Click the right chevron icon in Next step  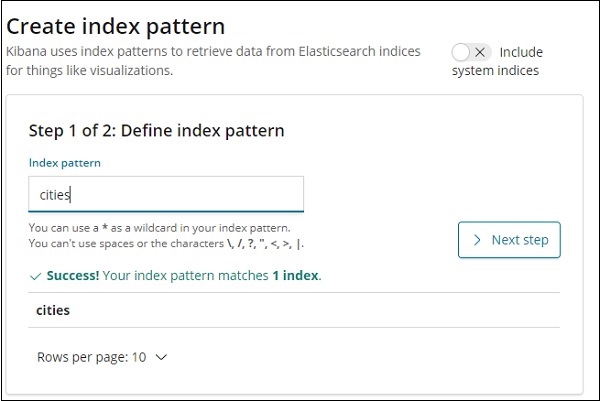click(478, 240)
